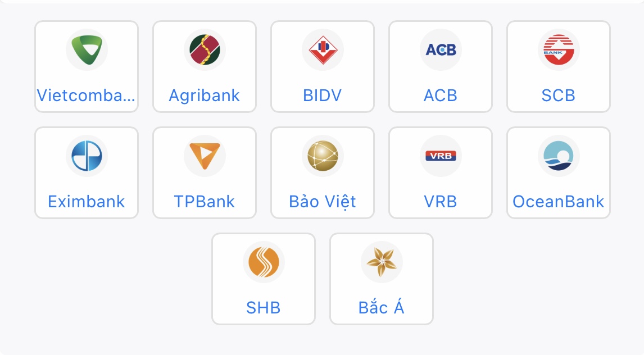Select the Agribank logo icon

point(205,49)
